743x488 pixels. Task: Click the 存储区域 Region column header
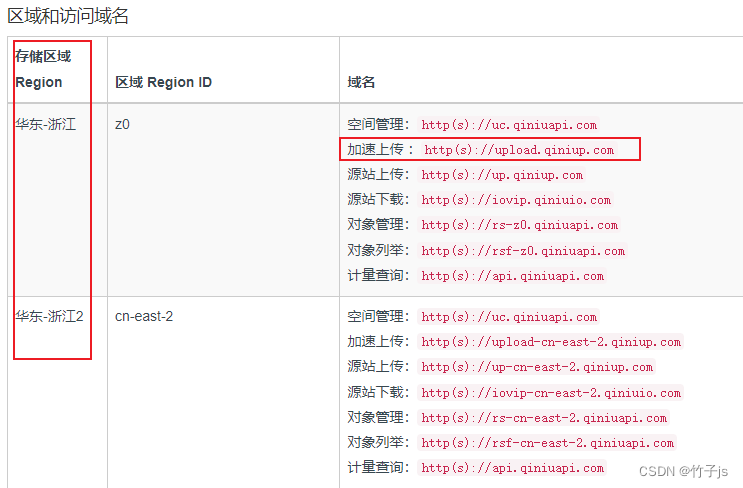pyautogui.click(x=43, y=69)
